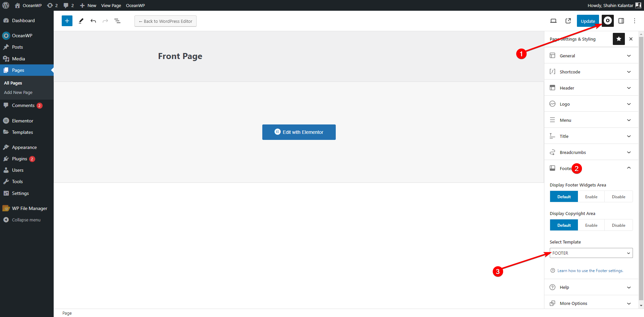Disable the Footer Widgets Area
The height and width of the screenshot is (317, 644).
[619, 197]
